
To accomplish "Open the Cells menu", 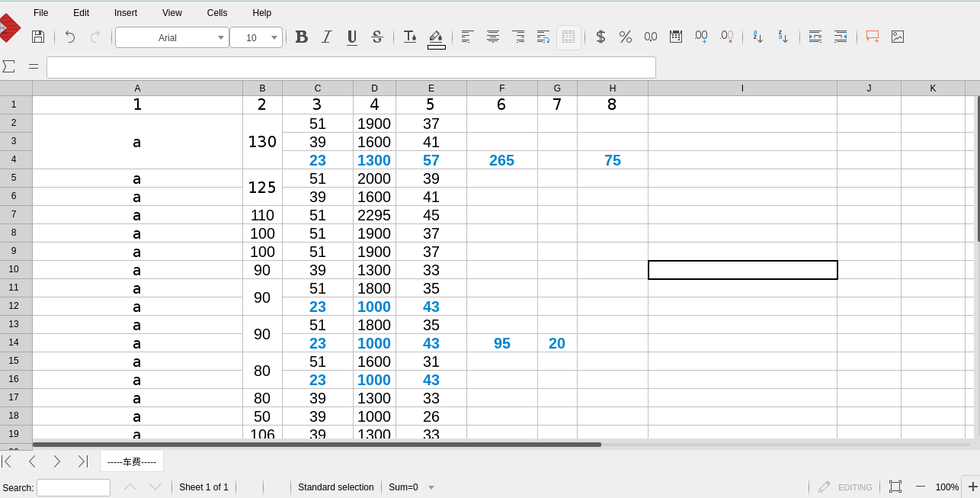I will [x=217, y=13].
